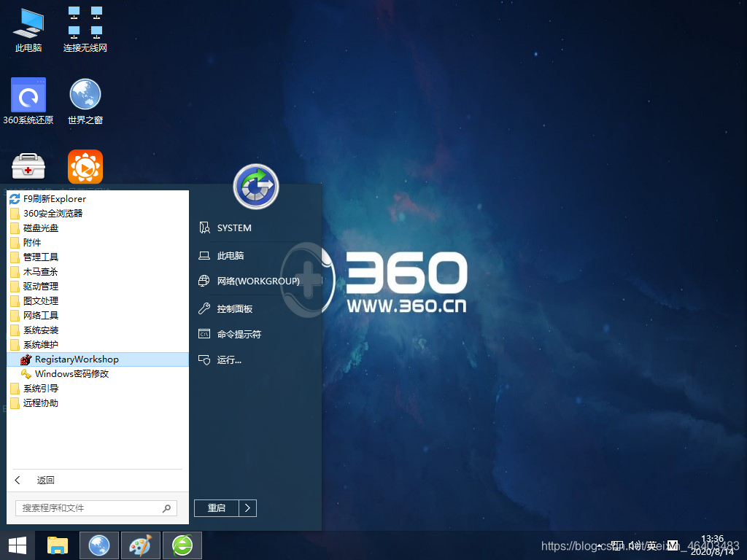
Task: Expand the 磁盘光盘 folder
Action: 98,228
